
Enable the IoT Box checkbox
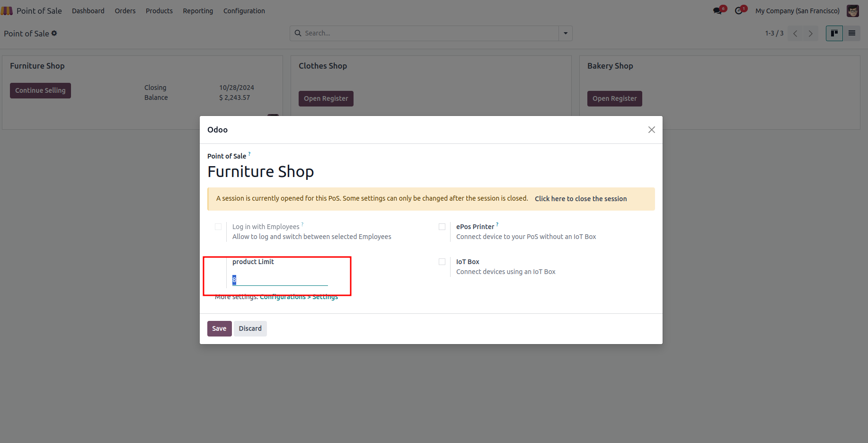(442, 262)
